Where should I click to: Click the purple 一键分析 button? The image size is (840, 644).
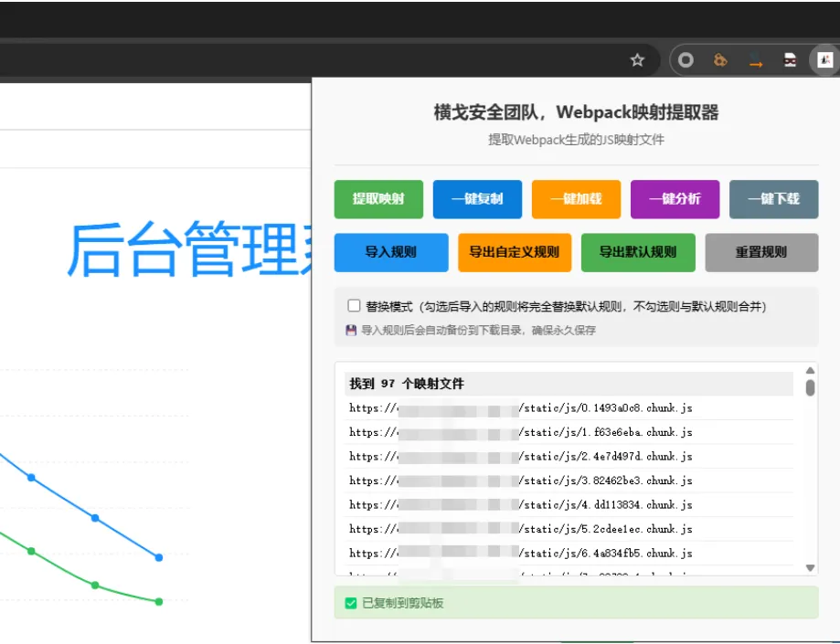point(675,199)
